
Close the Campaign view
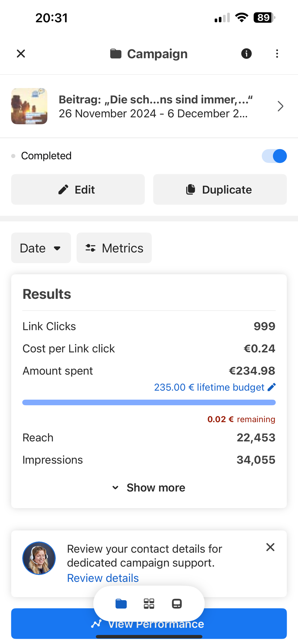click(x=21, y=53)
